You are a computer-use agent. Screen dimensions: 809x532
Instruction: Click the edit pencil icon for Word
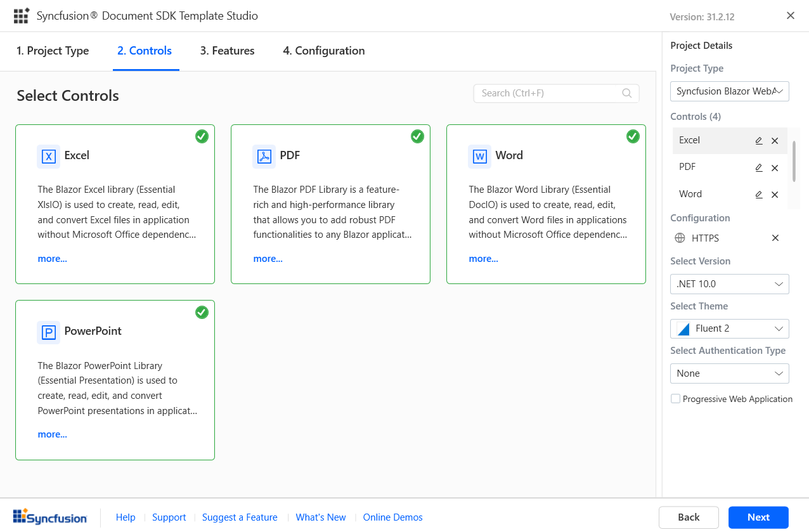759,195
